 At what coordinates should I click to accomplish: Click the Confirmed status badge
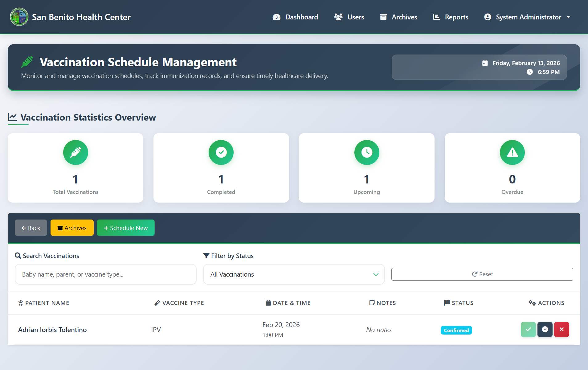tap(456, 330)
